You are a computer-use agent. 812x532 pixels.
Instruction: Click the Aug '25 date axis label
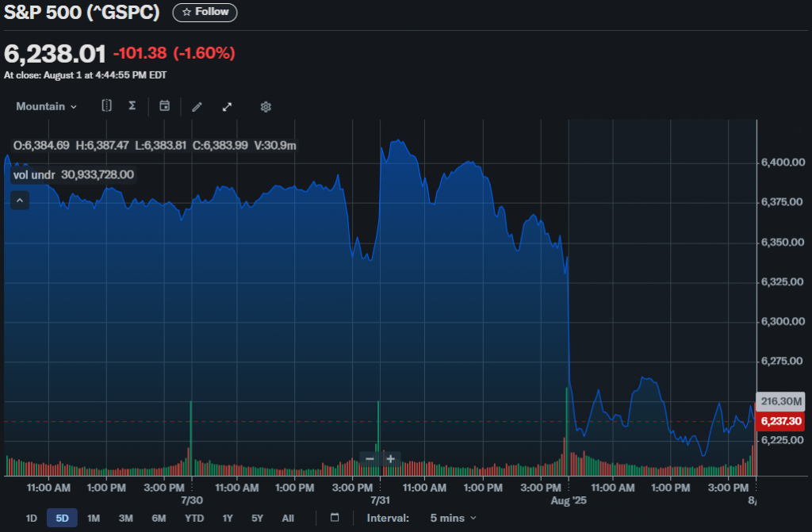click(x=569, y=500)
